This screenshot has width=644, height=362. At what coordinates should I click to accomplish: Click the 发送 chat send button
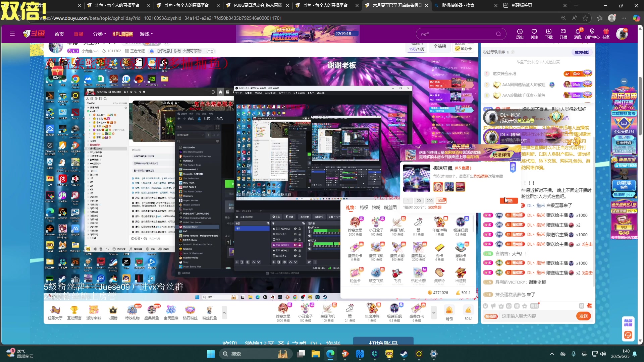click(x=584, y=316)
